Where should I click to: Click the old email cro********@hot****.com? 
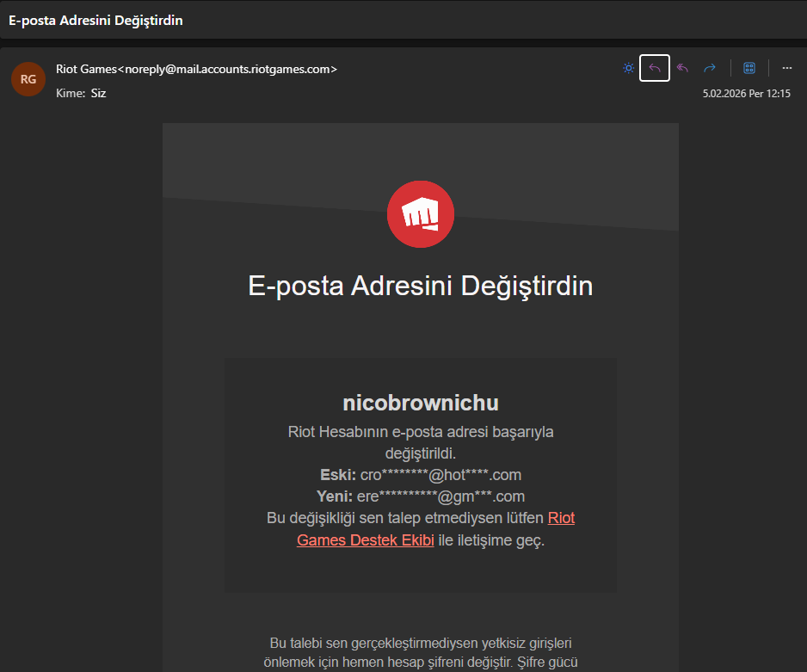coord(440,475)
